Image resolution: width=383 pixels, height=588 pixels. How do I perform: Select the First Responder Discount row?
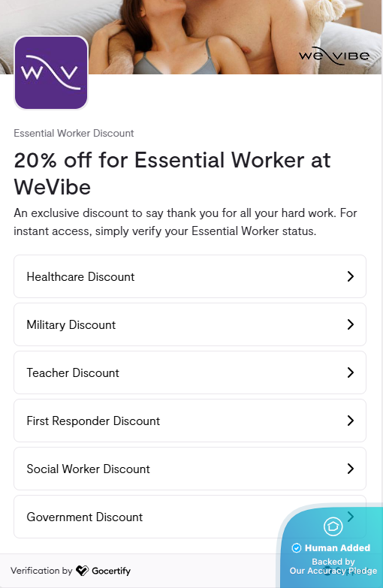(x=190, y=421)
